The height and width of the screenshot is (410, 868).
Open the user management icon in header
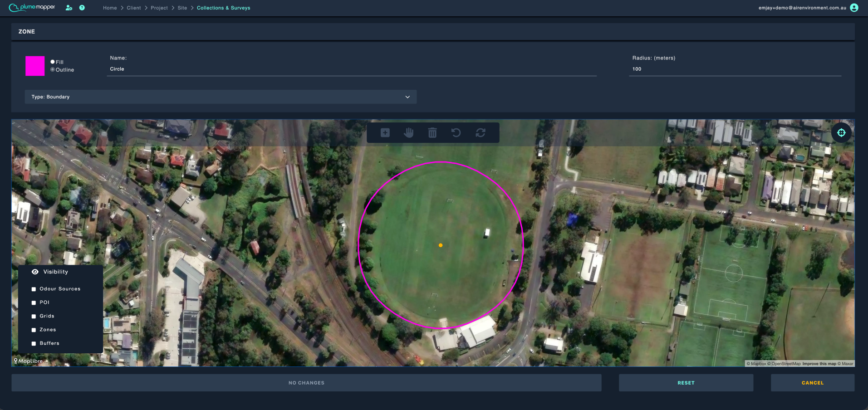(69, 8)
